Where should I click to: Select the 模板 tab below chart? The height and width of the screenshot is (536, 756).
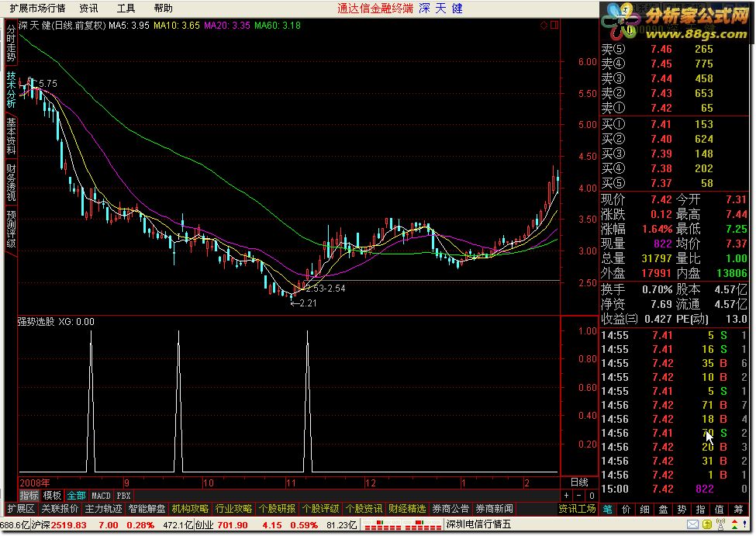pyautogui.click(x=52, y=496)
